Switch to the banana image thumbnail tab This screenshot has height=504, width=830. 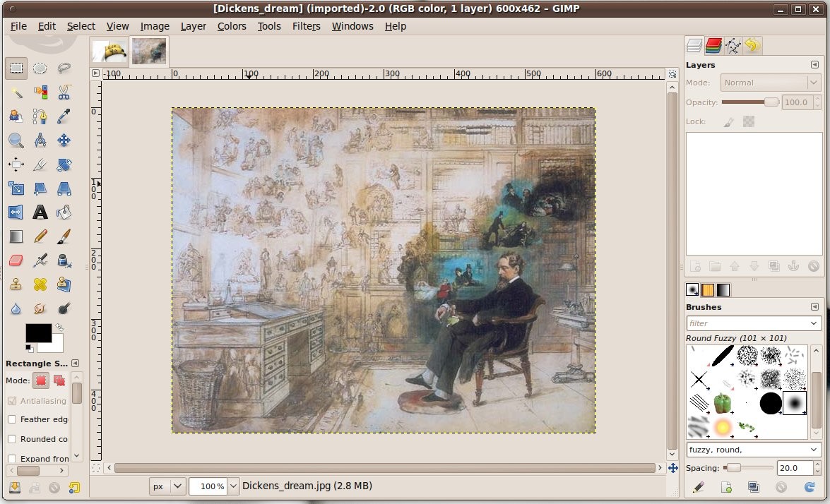[109, 52]
